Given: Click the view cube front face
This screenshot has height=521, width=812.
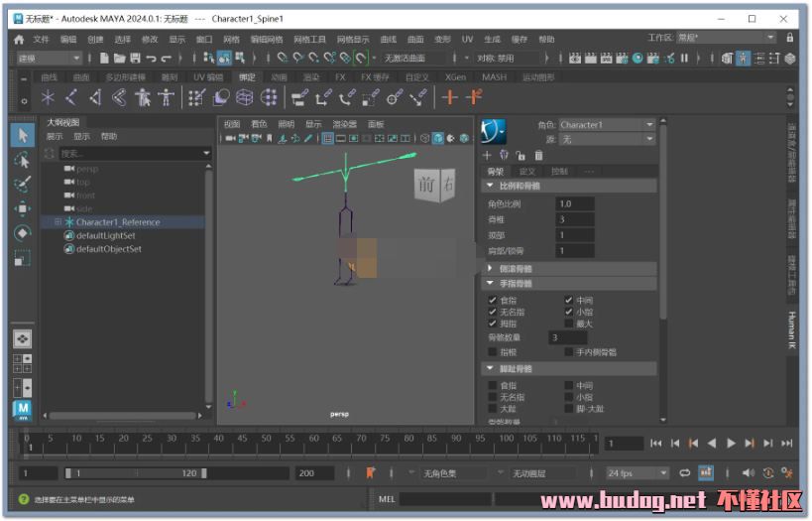Looking at the screenshot, I should pyautogui.click(x=426, y=184).
